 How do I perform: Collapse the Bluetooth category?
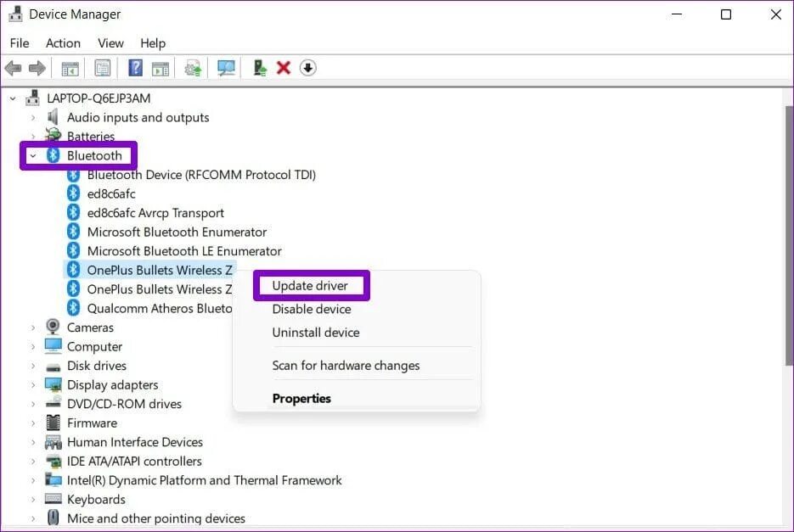(x=33, y=155)
